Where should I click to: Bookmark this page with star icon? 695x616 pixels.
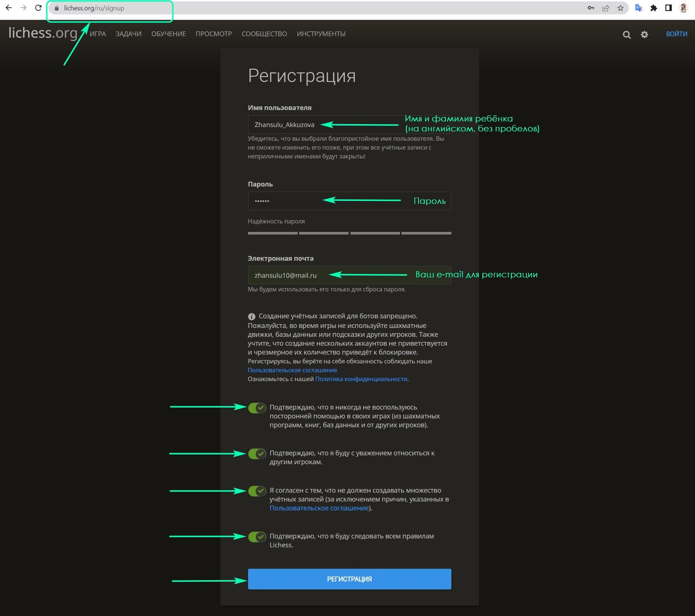(x=621, y=8)
